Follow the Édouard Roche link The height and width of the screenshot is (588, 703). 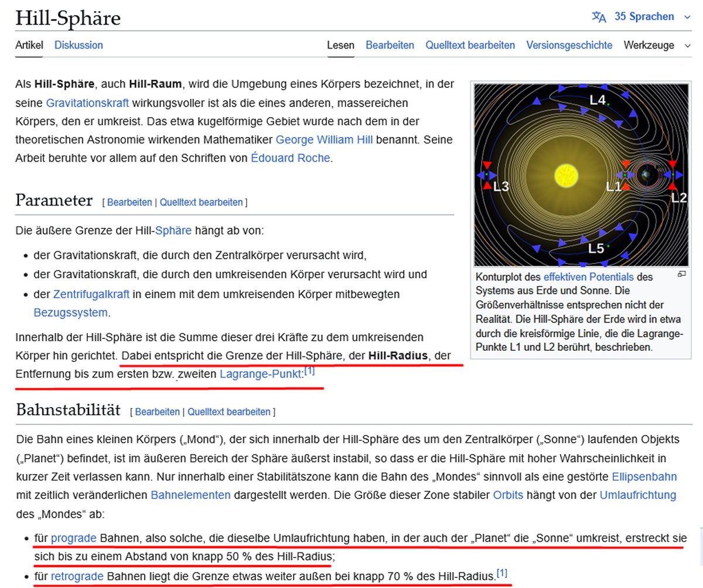291,158
